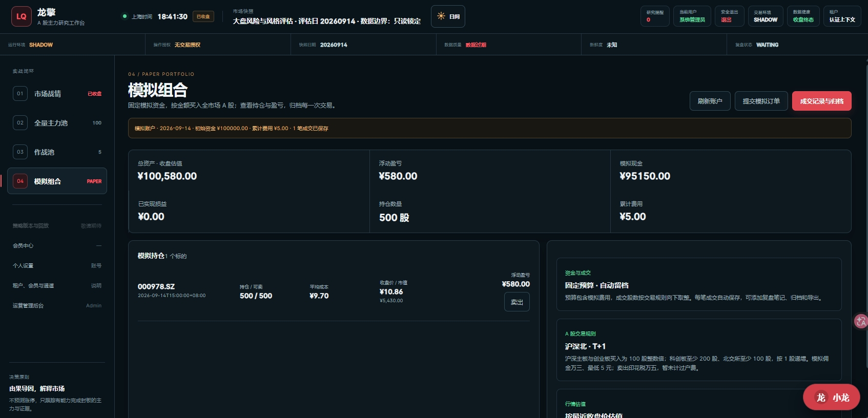Click the 累计费用 value ¥5.00
This screenshot has width=868, height=418.
[633, 217]
